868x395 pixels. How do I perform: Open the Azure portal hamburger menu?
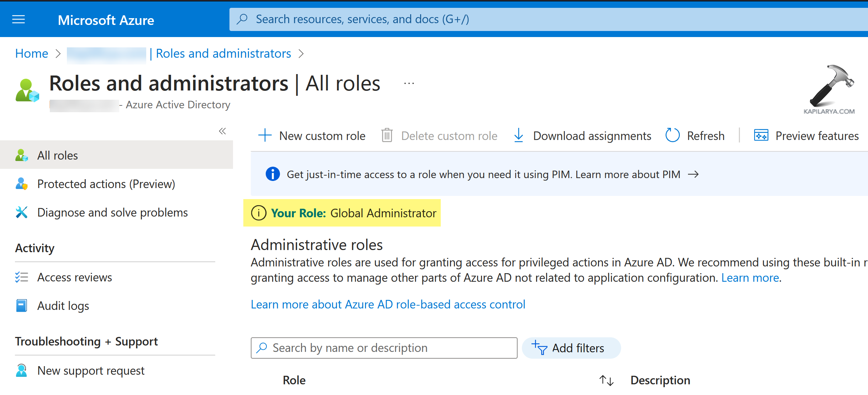coord(18,20)
